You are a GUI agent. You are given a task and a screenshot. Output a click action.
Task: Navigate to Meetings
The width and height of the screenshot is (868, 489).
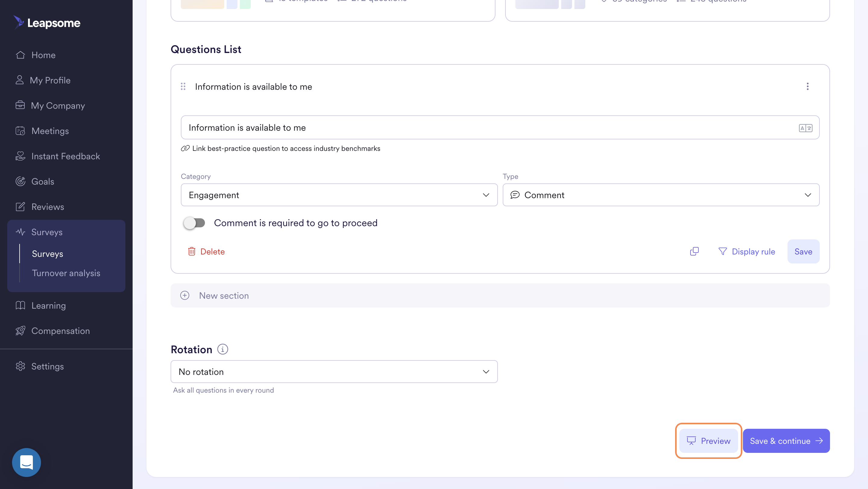(50, 131)
